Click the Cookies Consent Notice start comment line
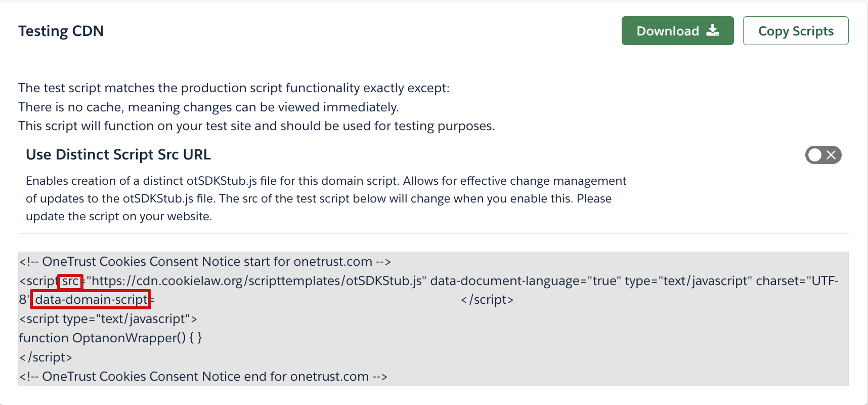This screenshot has height=405, width=868. coord(205,262)
